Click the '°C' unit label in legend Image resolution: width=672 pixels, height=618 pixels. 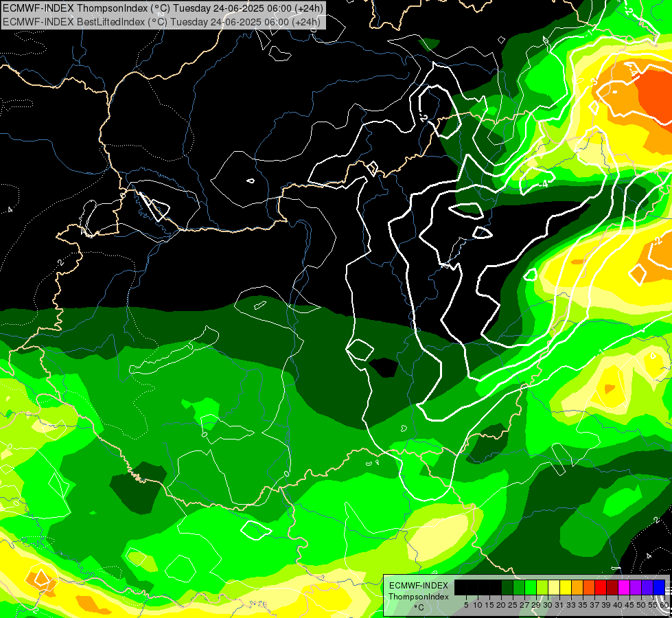[x=419, y=608]
